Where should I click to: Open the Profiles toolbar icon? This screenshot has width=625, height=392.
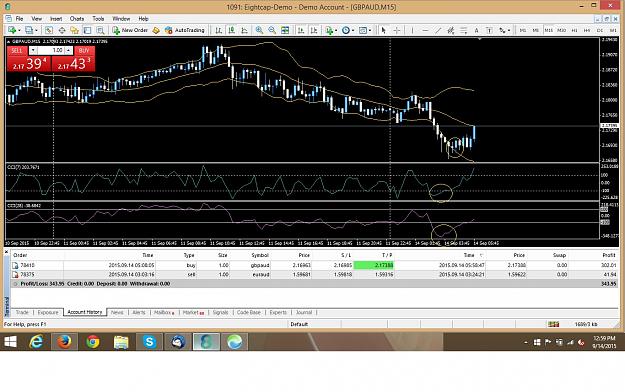point(29,30)
